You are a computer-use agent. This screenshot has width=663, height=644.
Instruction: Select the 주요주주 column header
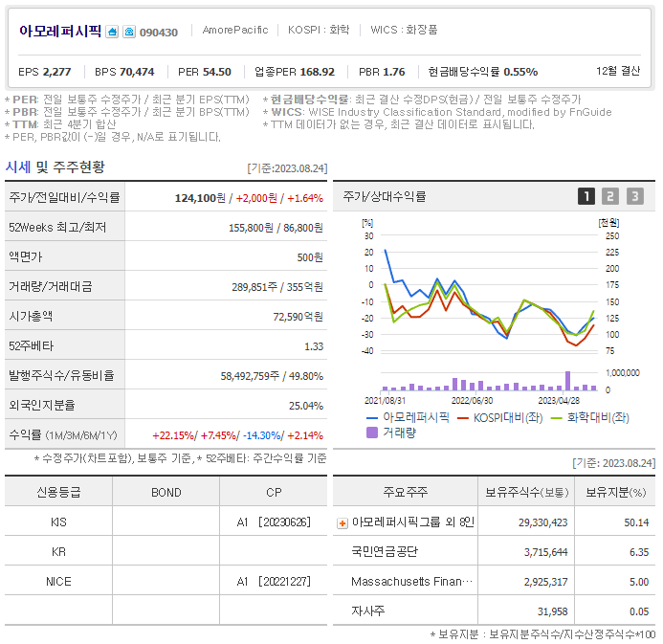(x=405, y=492)
